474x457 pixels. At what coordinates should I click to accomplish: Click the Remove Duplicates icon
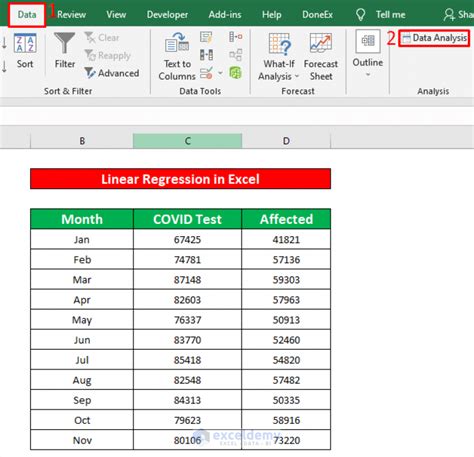click(x=206, y=55)
